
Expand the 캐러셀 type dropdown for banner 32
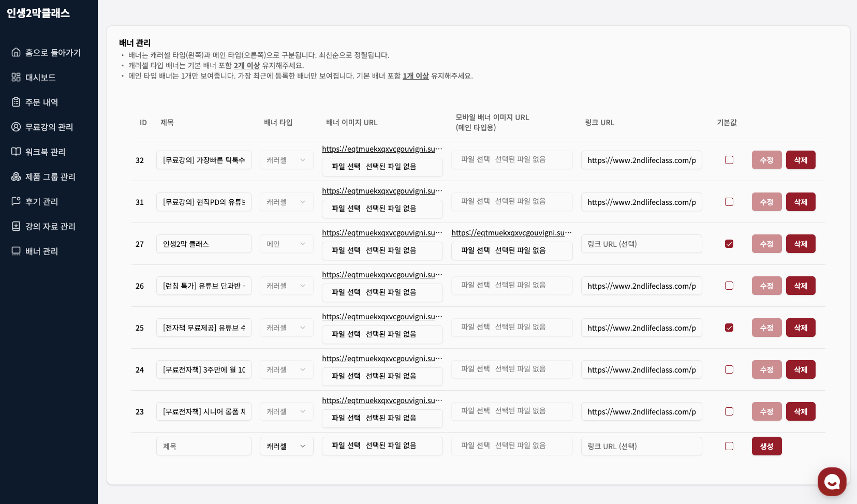click(286, 160)
